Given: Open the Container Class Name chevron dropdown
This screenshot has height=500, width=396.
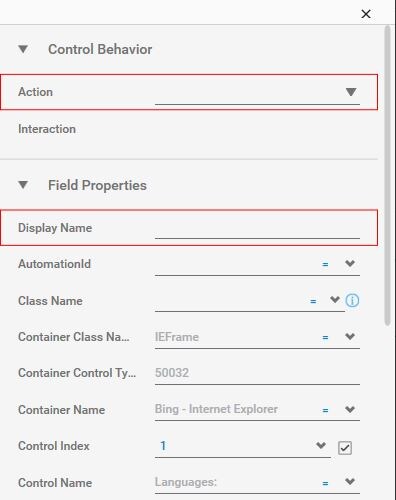Looking at the screenshot, I should tap(350, 337).
